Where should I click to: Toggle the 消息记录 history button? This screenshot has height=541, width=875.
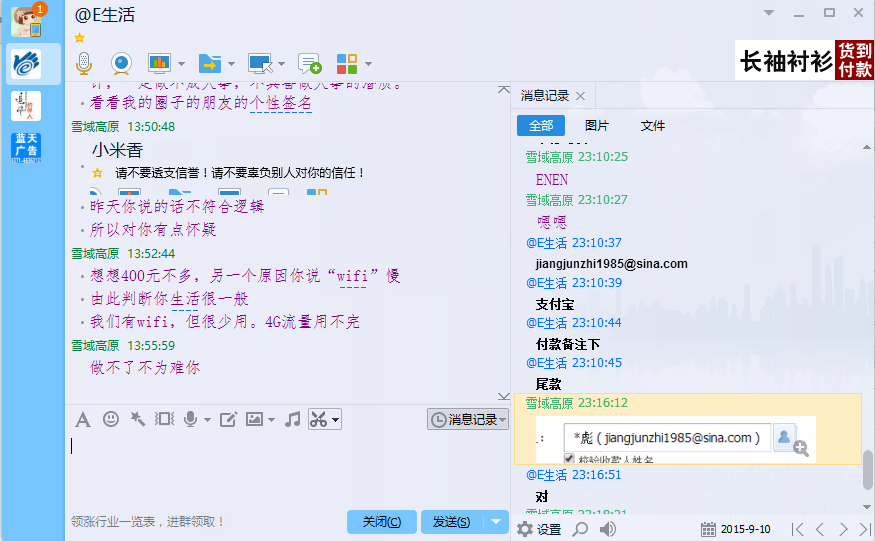point(468,419)
